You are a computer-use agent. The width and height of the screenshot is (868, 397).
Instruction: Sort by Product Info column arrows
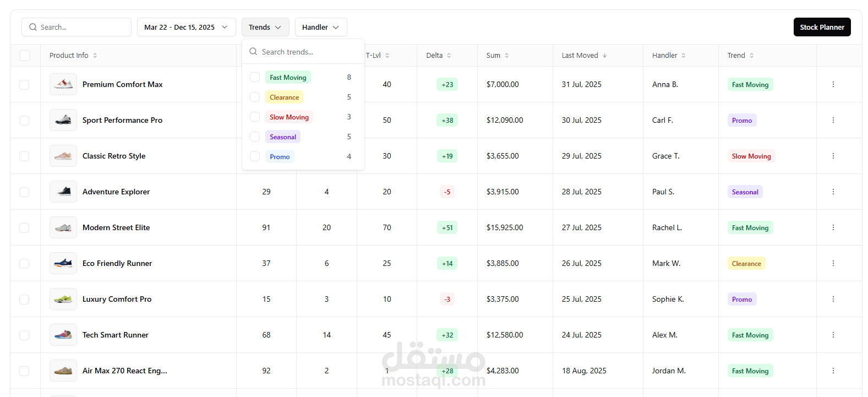[95, 56]
